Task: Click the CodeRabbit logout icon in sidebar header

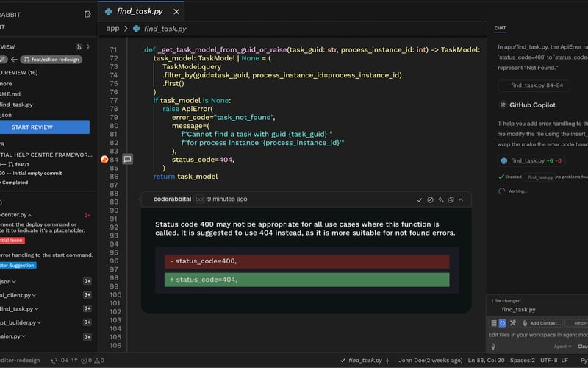Action: pyautogui.click(x=87, y=14)
